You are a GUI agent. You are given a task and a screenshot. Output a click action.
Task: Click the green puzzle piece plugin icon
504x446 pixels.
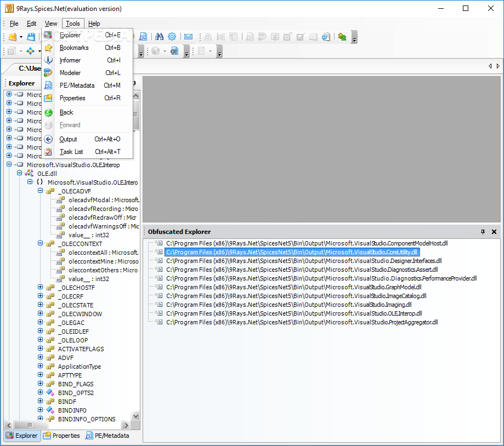[342, 37]
